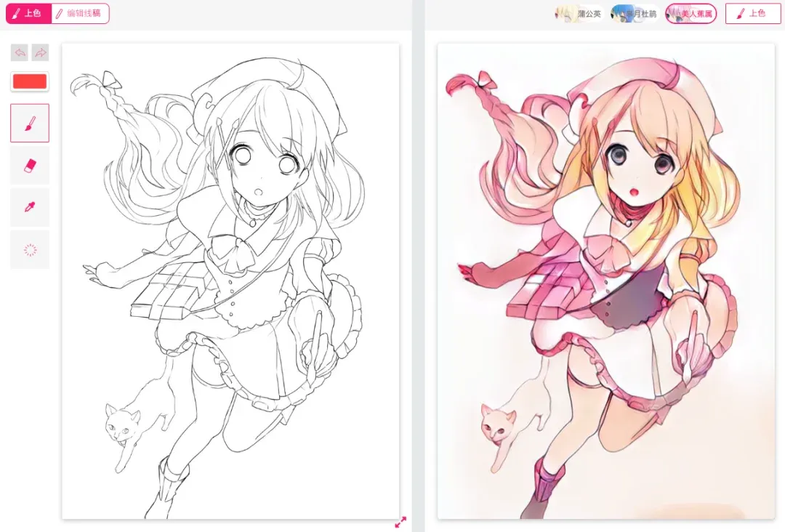Select the paintbrush tool in sidebar
This screenshot has height=532, width=785.
[30, 123]
